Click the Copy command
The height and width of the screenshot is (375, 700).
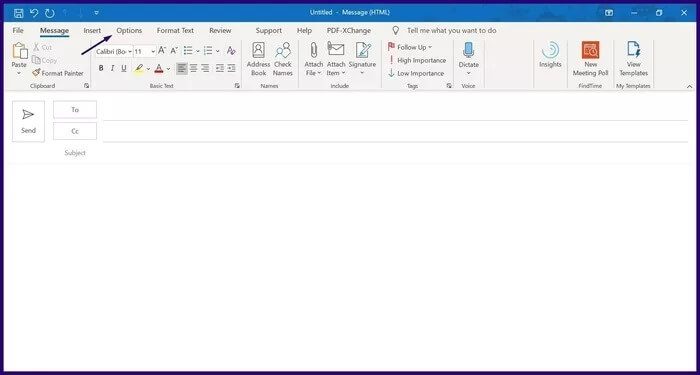[45, 60]
